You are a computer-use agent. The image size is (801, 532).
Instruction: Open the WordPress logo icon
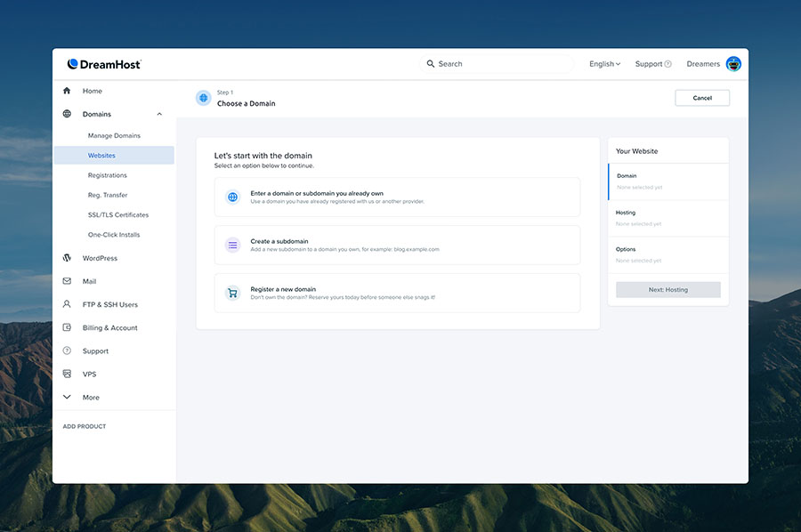[x=67, y=258]
